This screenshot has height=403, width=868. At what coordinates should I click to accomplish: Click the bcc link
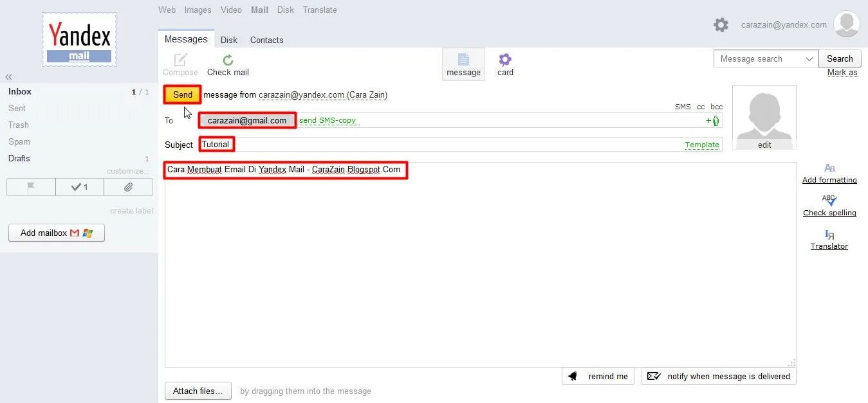tap(716, 107)
